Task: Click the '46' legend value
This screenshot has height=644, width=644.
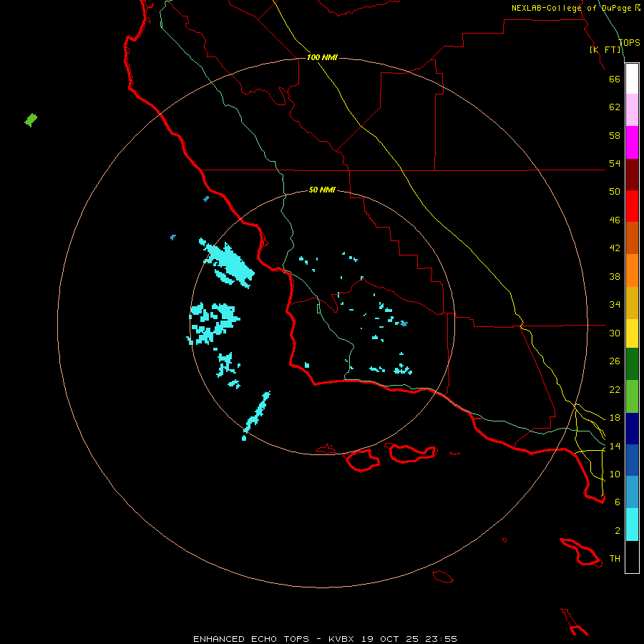Action: (615, 220)
